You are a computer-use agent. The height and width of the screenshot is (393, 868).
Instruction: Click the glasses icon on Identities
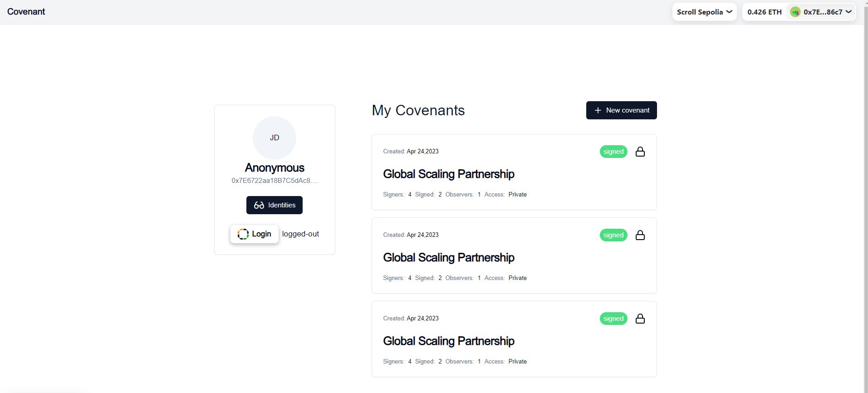[259, 205]
